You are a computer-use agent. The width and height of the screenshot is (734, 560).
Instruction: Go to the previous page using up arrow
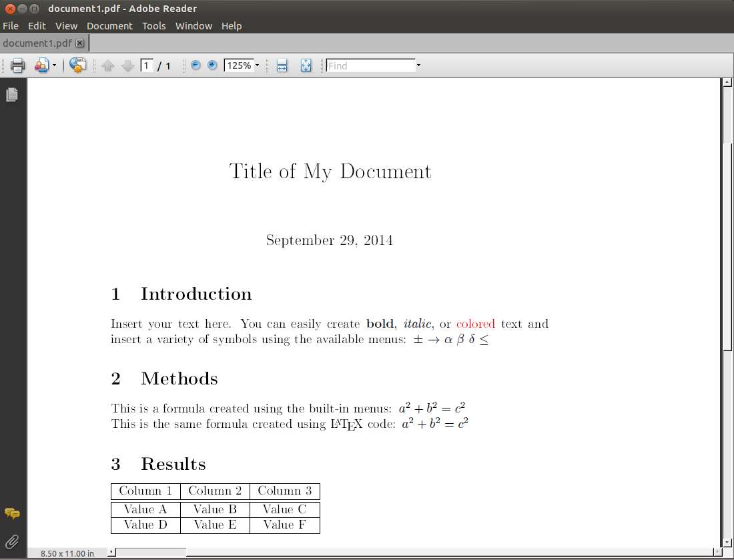[x=108, y=65]
